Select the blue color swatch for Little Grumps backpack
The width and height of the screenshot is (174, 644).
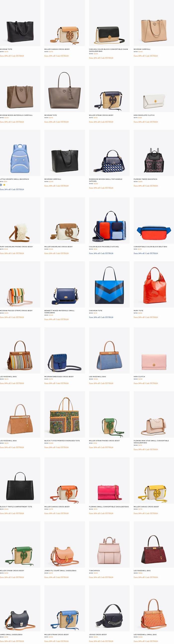coord(1,185)
